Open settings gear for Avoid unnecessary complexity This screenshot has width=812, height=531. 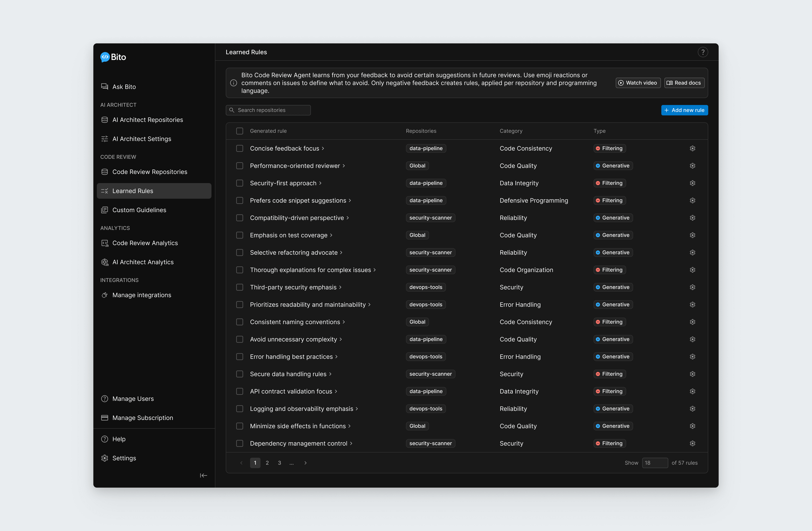pyautogui.click(x=692, y=339)
